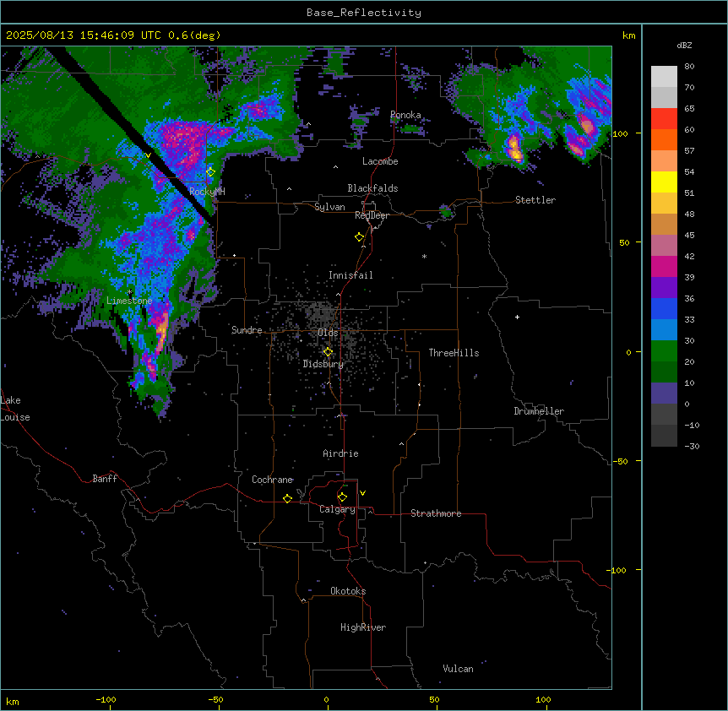Screen dimensions: 728x711
Task: Pick the light grey 70-80 dBZ legend swatch
Action: pos(664,77)
